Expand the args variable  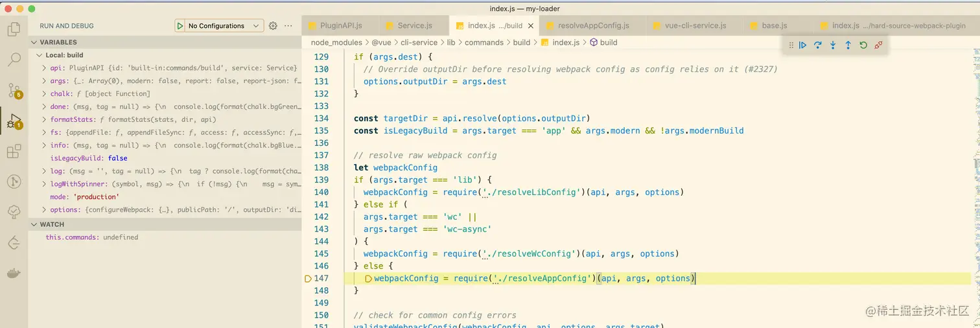click(x=44, y=81)
